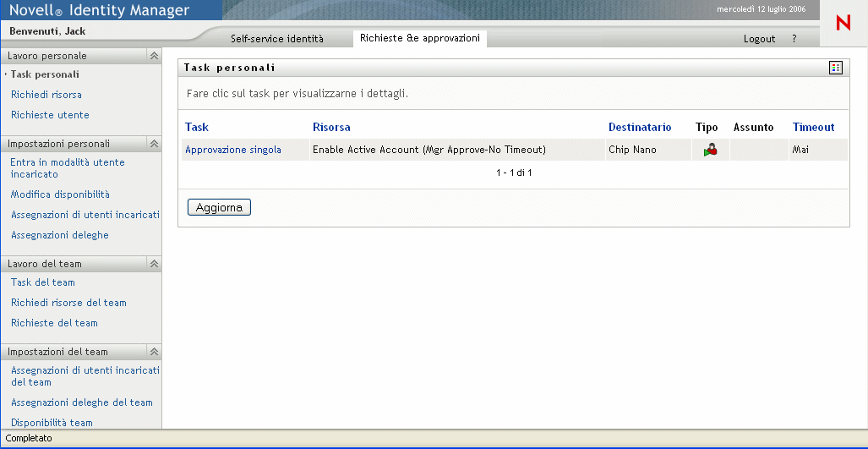Open Task del team
This screenshot has height=449, width=868.
tap(42, 282)
